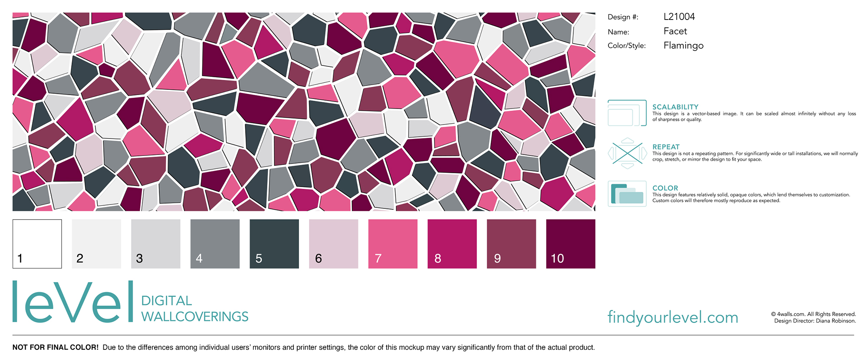868x359 pixels.
Task: Pick pale pink swatch 6
Action: pos(334,244)
